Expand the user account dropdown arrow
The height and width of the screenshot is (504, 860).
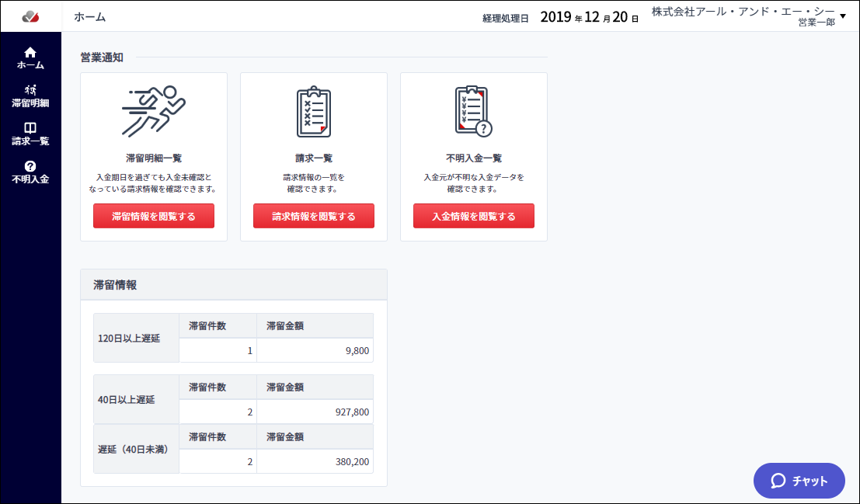[x=843, y=16]
